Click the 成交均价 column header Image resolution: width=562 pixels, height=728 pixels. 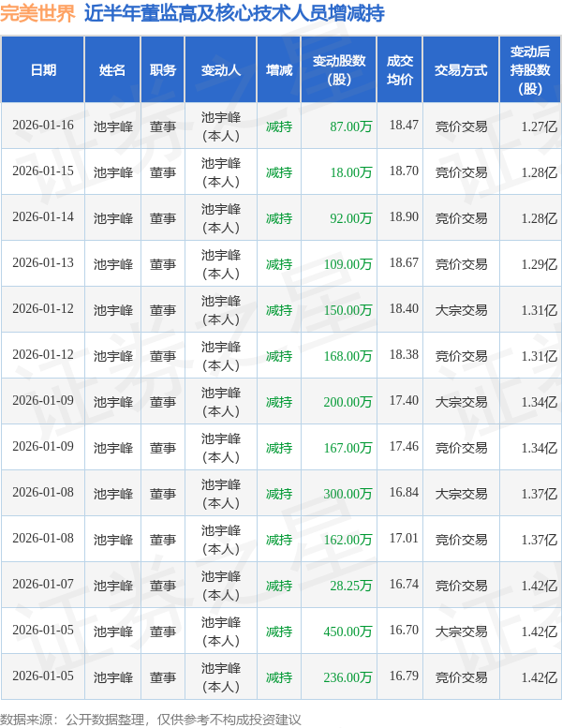400,70
